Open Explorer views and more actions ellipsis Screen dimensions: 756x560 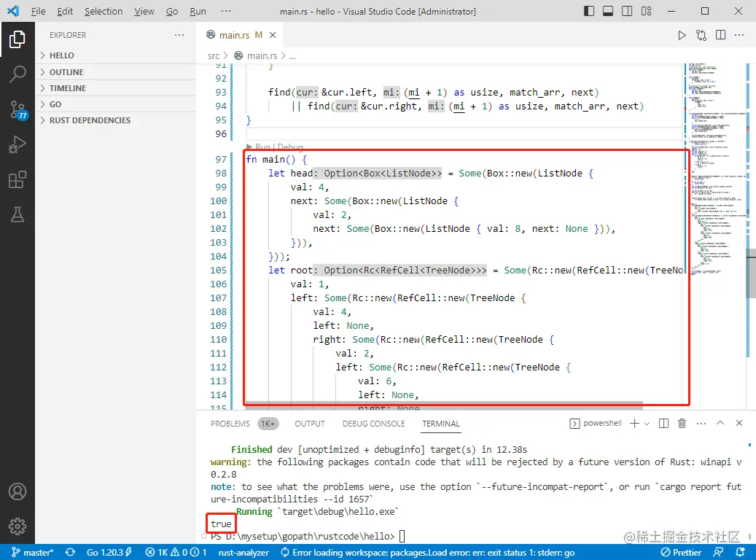[x=179, y=35]
